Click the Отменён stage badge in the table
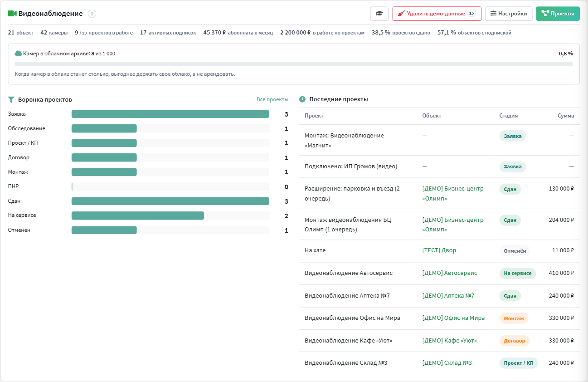The image size is (588, 382). pos(515,251)
